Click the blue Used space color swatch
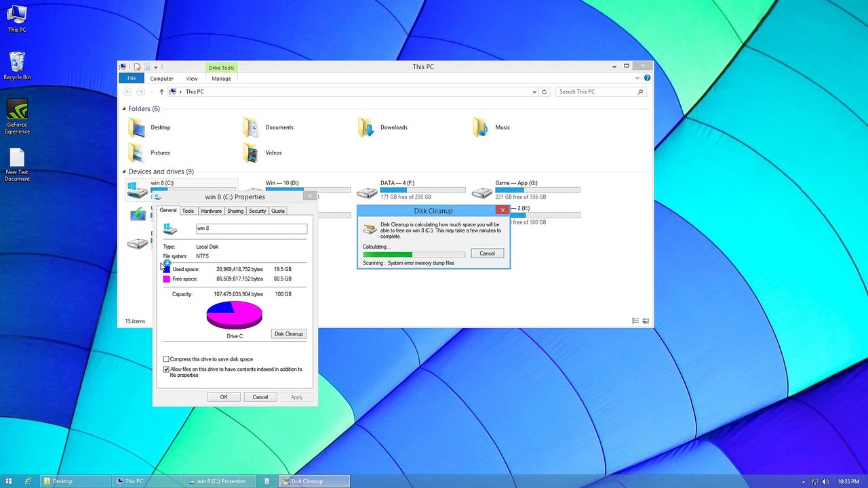 coord(166,269)
